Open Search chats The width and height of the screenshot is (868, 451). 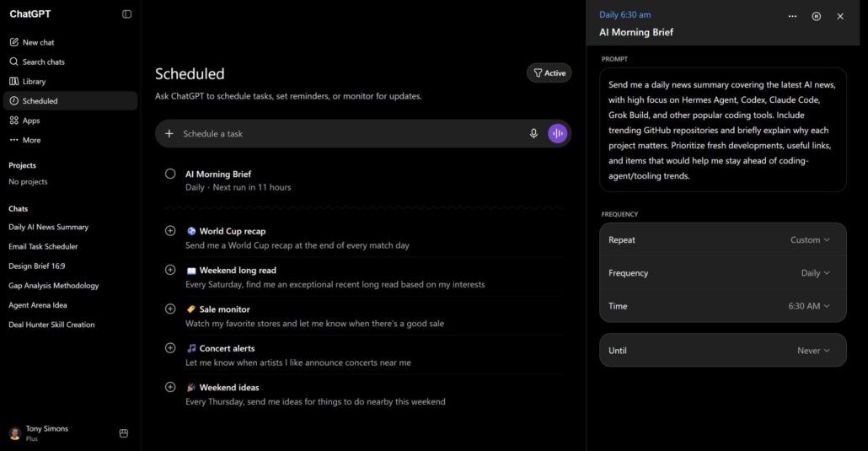(70, 62)
